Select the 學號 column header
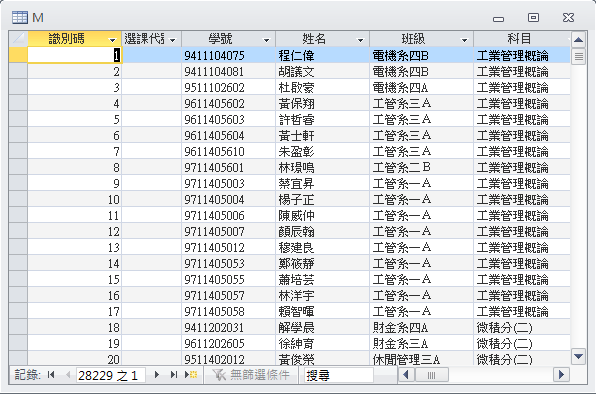 pyautogui.click(x=228, y=39)
